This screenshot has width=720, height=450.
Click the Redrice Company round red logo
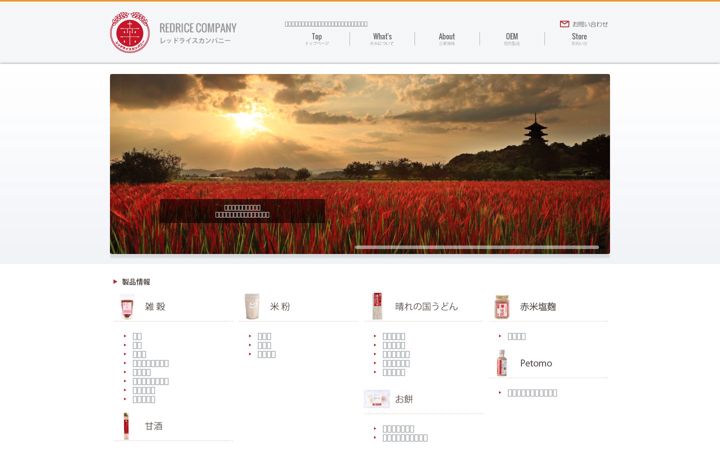coord(130,32)
